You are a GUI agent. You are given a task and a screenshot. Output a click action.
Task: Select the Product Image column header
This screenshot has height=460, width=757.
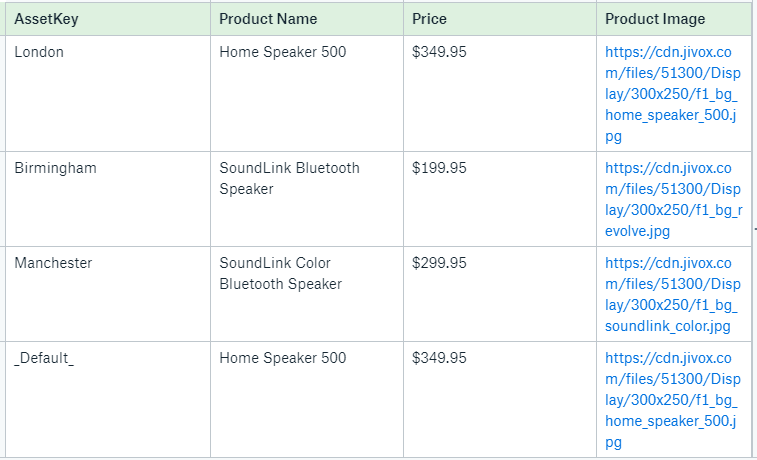(674, 19)
